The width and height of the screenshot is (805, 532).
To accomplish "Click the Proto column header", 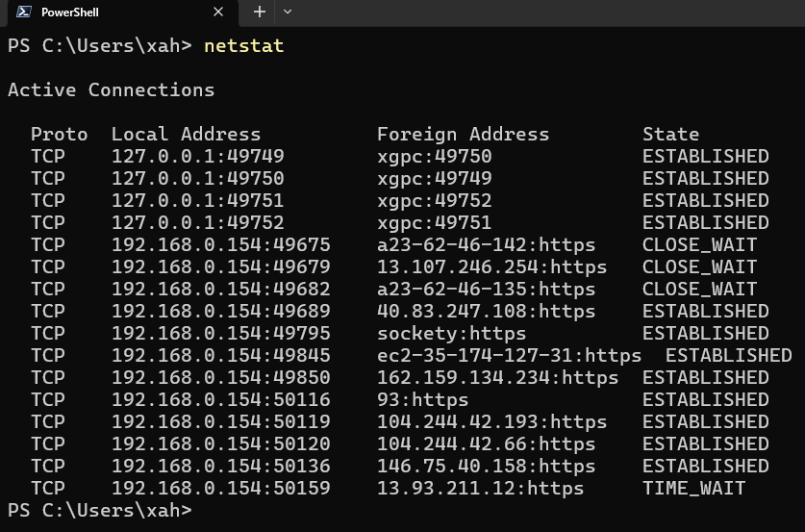I will click(59, 134).
